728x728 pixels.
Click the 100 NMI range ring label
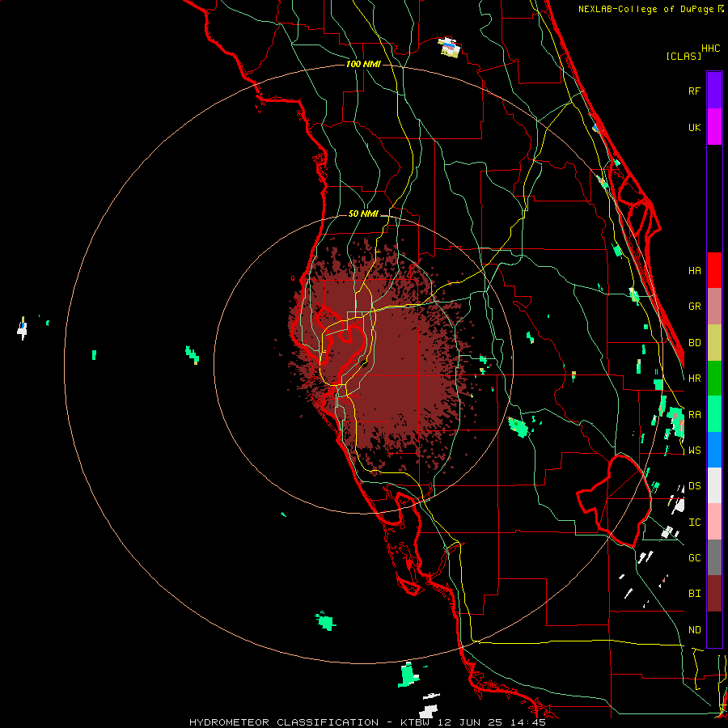(363, 64)
